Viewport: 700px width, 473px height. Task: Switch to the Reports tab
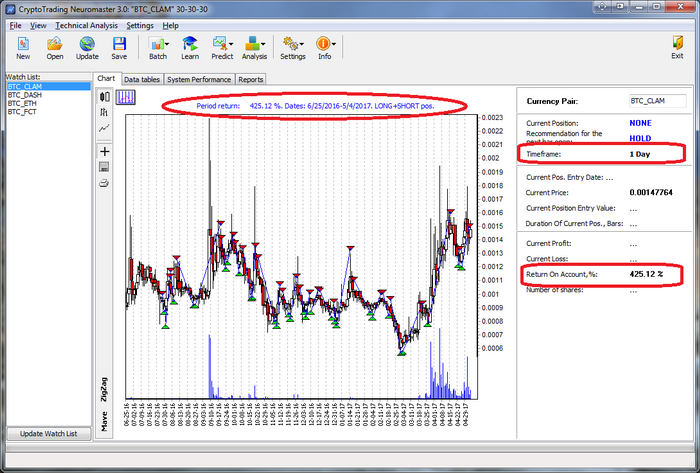(x=250, y=79)
